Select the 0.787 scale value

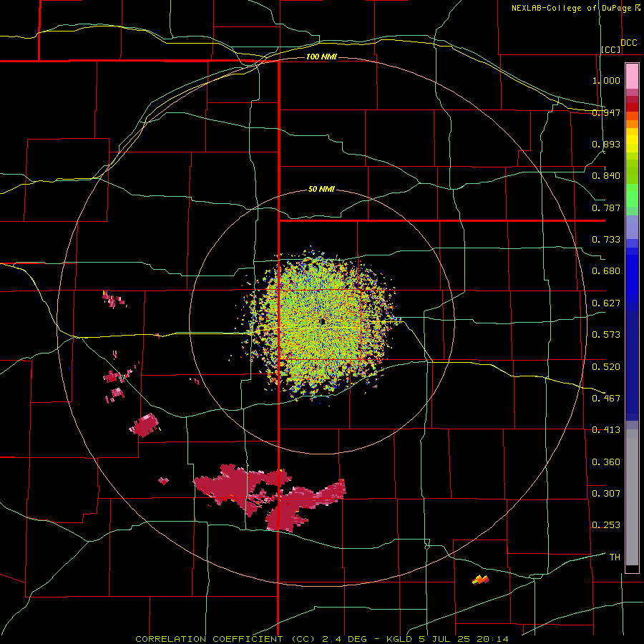(x=606, y=208)
